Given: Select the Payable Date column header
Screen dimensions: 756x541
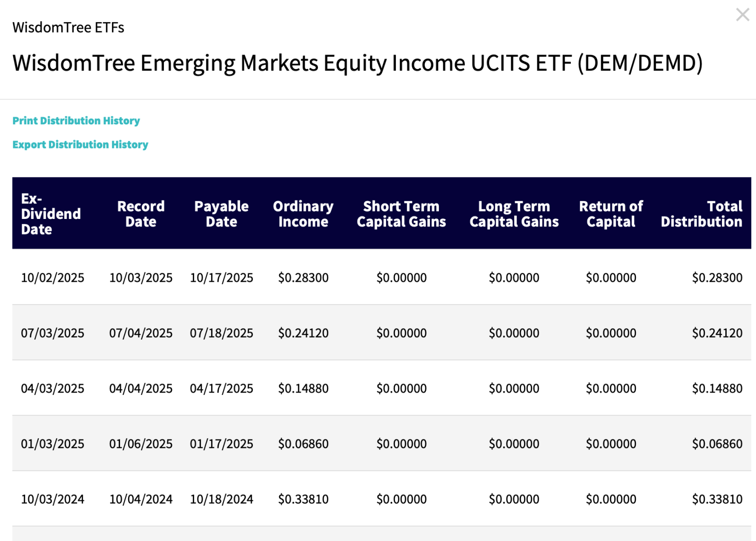Looking at the screenshot, I should coord(221,214).
